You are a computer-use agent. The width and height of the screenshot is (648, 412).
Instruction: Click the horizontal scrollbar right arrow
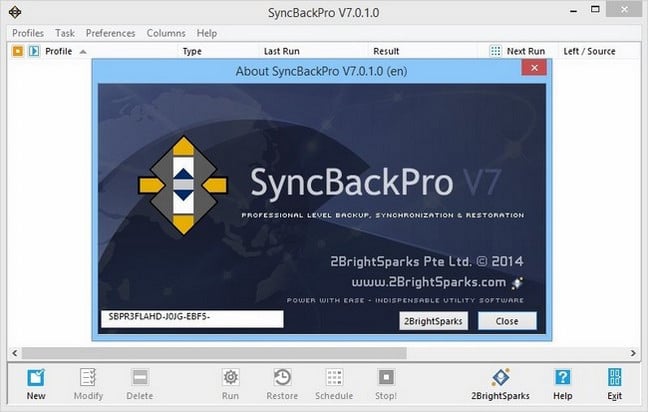pos(633,353)
